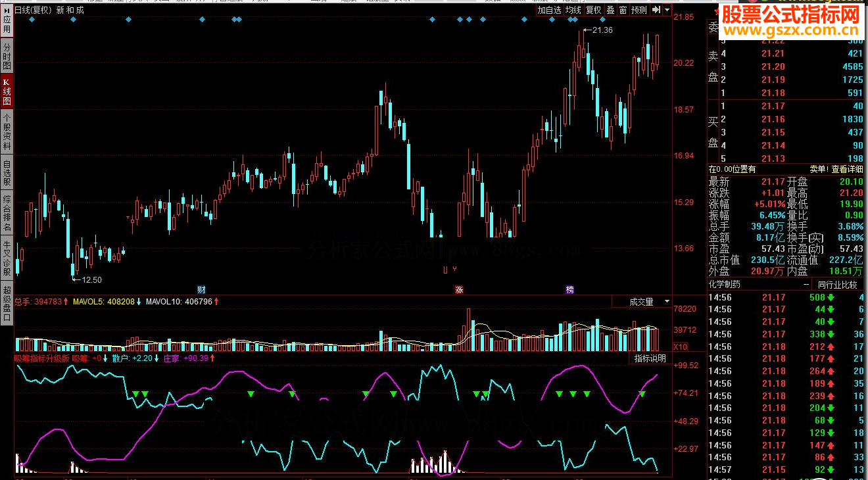This screenshot has height=480, width=868.
Task: Click the 总市值 value 230.5亿
Action: click(x=767, y=260)
